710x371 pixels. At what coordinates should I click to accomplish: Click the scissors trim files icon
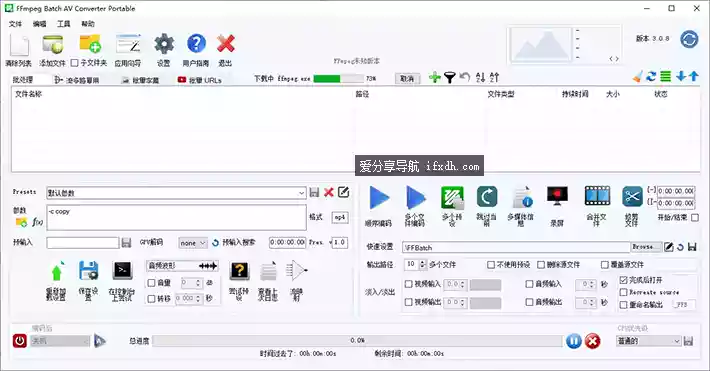tap(632, 198)
